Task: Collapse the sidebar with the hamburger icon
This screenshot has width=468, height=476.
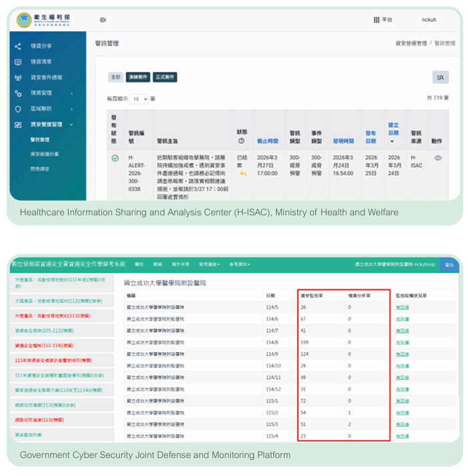Action: [x=103, y=20]
